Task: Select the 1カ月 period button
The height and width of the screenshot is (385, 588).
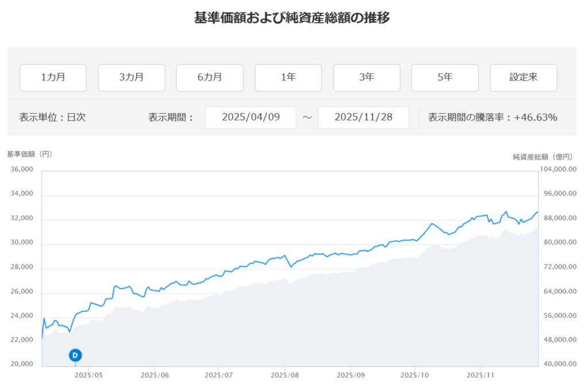Action: (x=53, y=77)
